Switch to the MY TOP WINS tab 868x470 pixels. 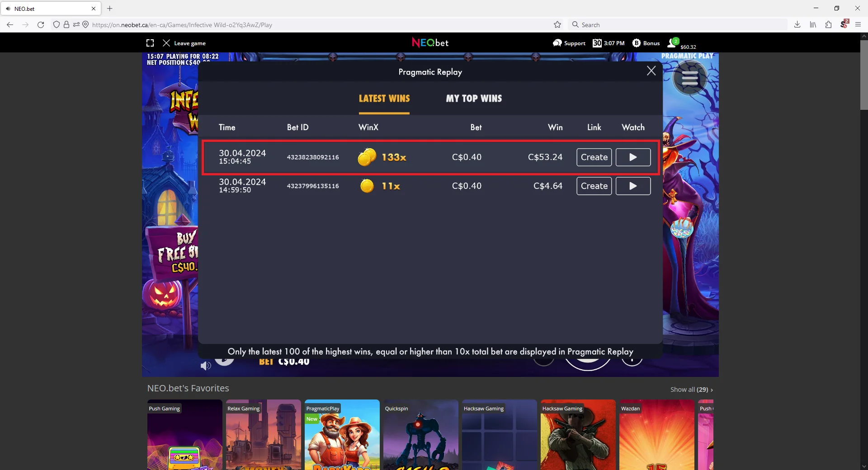(x=474, y=99)
